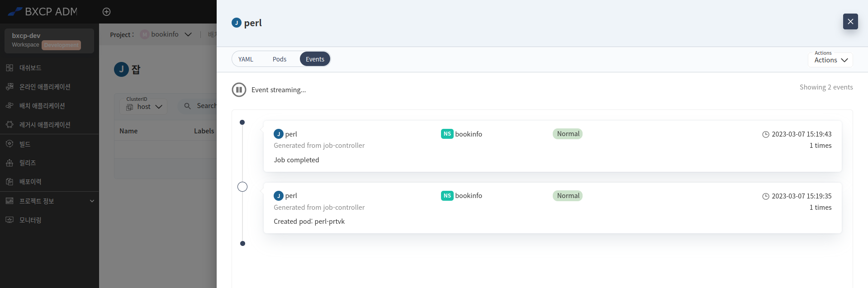Select the Events tab
The image size is (868, 288).
click(x=315, y=59)
